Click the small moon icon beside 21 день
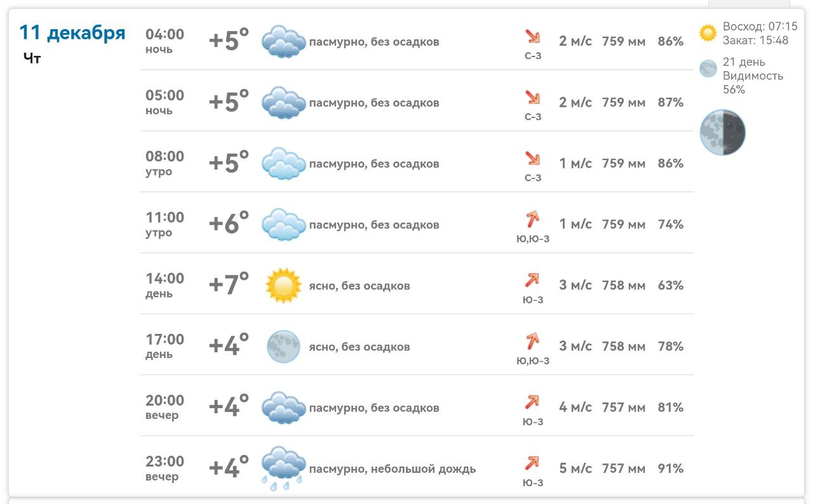Screen dimensions: 813x504 click(708, 69)
